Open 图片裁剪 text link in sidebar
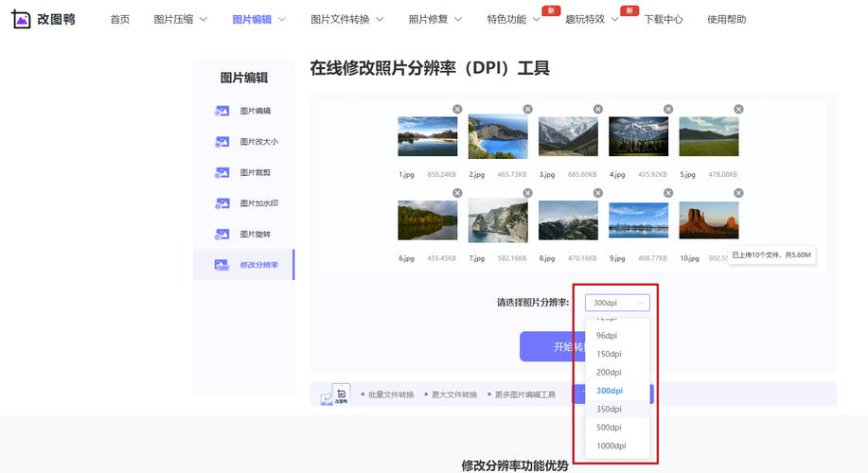Viewport: 868px width, 473px height. pos(256,172)
